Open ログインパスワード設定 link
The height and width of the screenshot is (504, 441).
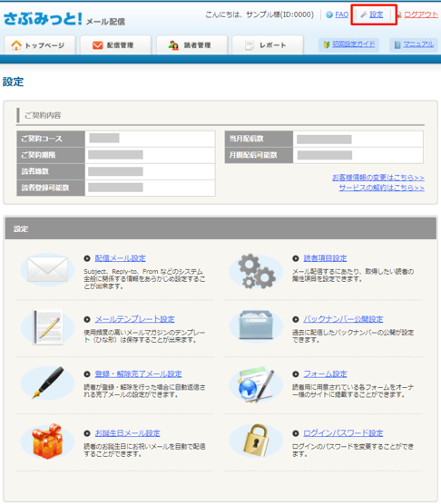pos(343,433)
